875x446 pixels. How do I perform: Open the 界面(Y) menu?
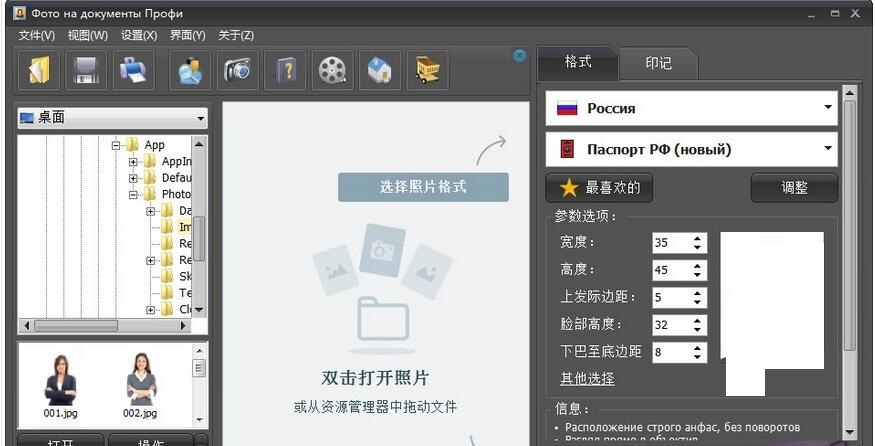pos(188,35)
